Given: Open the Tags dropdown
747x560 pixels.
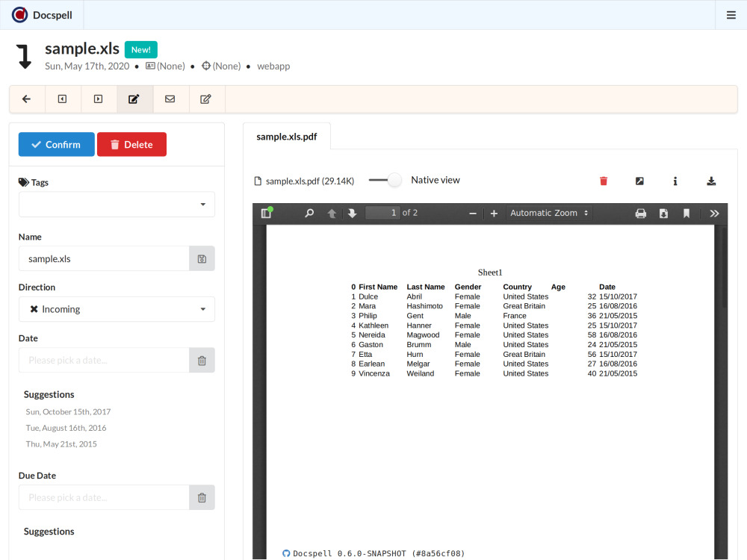Looking at the screenshot, I should tap(117, 205).
